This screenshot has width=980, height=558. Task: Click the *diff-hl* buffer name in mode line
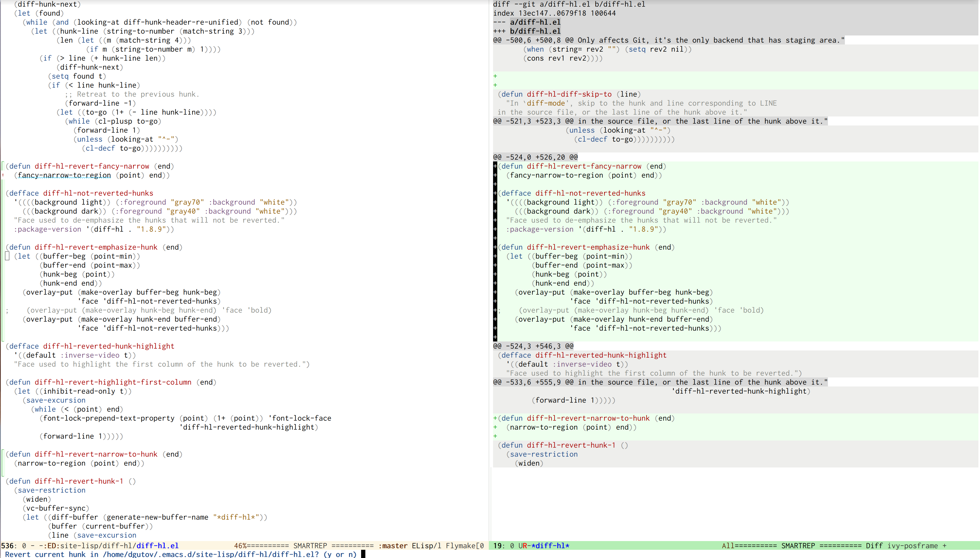550,545
